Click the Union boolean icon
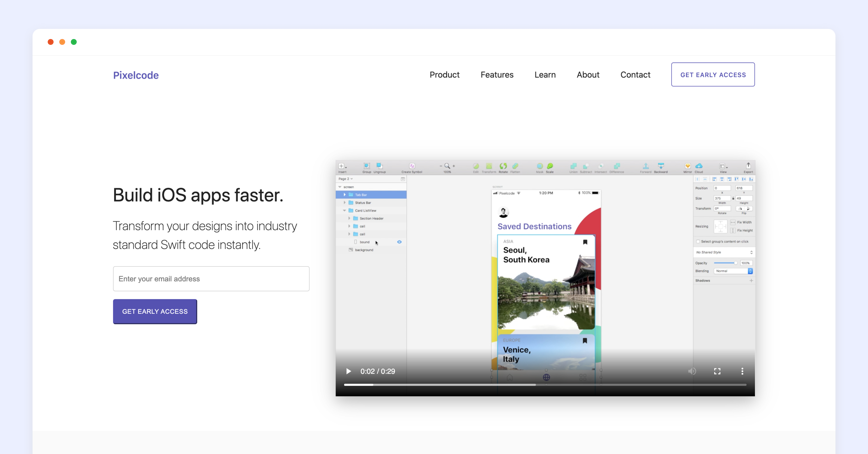 (574, 166)
